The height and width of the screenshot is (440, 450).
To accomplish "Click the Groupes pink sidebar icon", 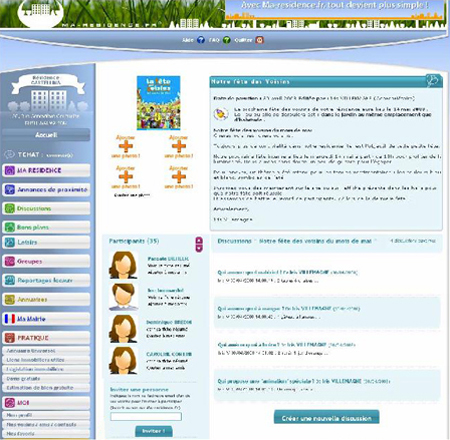I will pyautogui.click(x=9, y=261).
